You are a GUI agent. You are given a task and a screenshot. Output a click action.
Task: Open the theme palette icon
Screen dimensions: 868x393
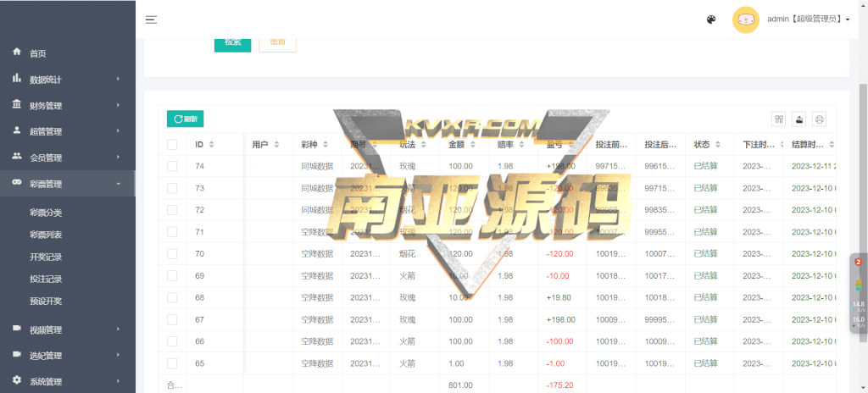click(x=711, y=19)
